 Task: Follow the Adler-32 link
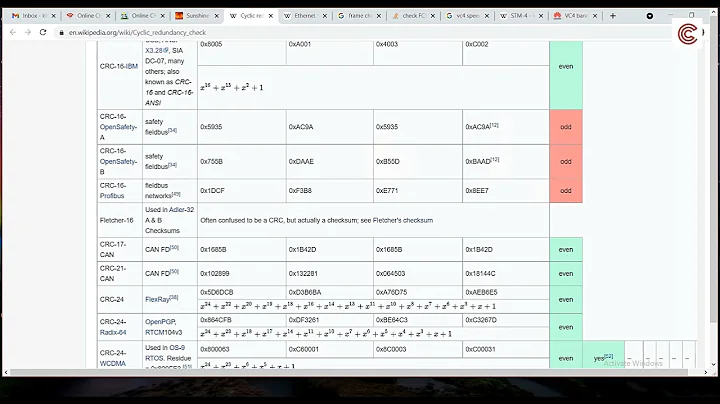coord(181,210)
